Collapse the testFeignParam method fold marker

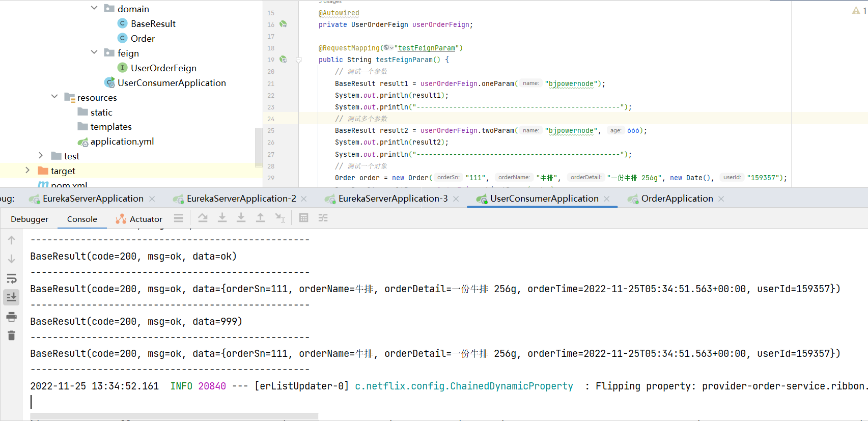pos(299,60)
